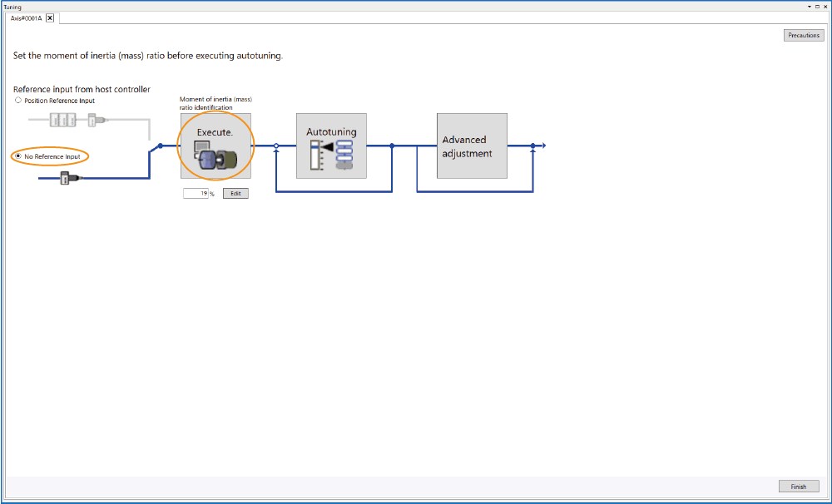Click the output arrow after Advanced adjustment
The height and width of the screenshot is (504, 832).
541,146
